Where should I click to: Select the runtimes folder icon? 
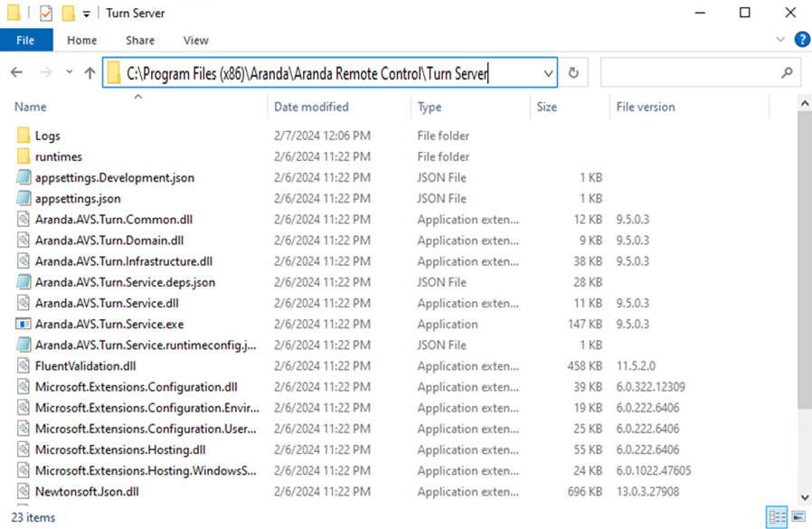pyautogui.click(x=24, y=156)
